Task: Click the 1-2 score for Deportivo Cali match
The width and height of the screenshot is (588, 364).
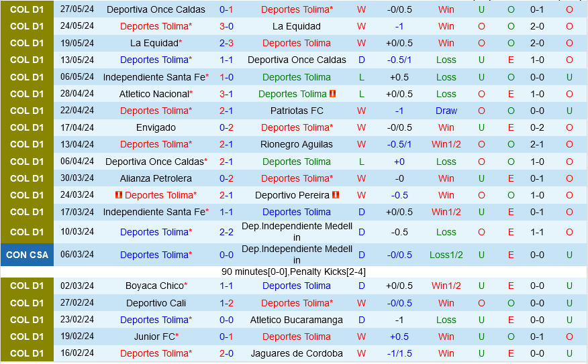Action: 226,303
